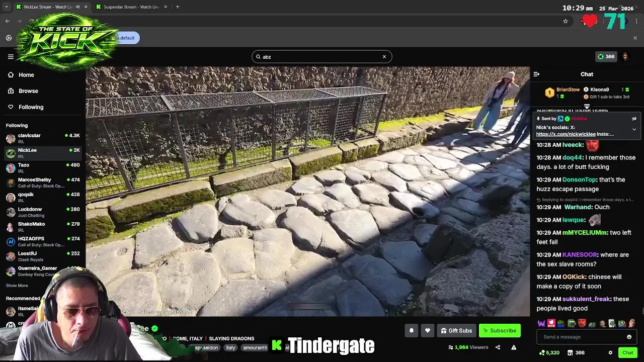Click KANESOOR username in chat
Viewport: 644px width, 362px height.
coord(580,255)
